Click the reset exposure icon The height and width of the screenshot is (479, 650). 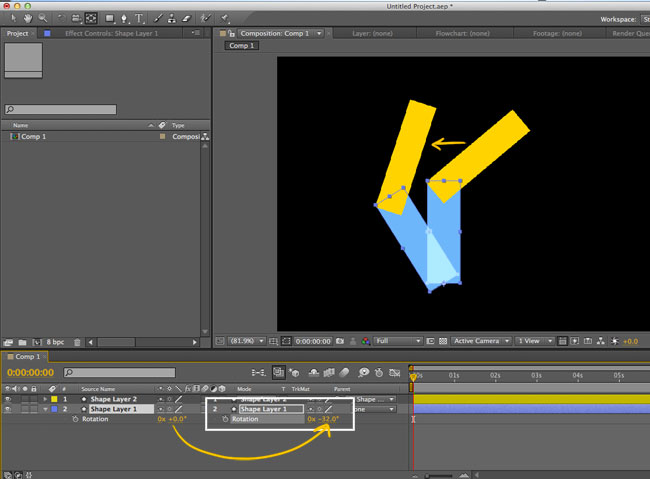pyautogui.click(x=615, y=341)
